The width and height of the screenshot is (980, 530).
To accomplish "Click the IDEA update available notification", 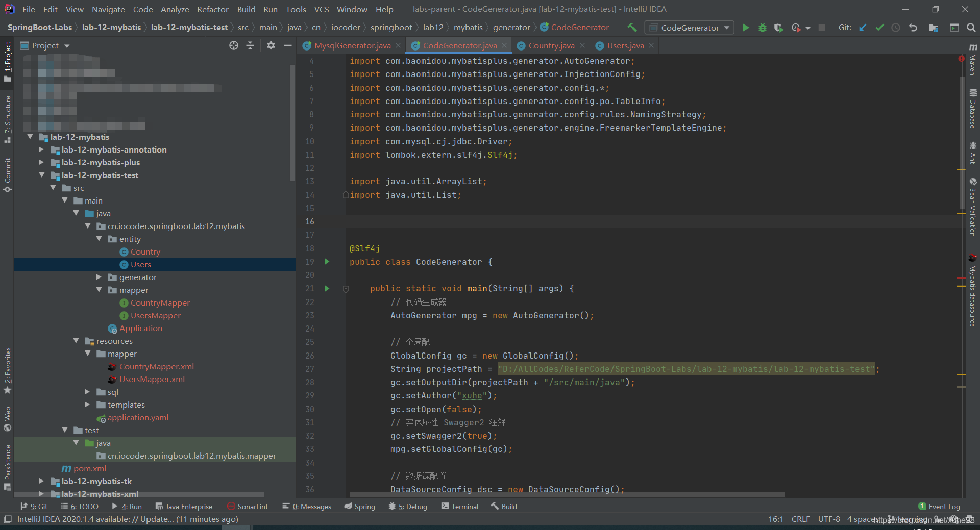I will [128, 519].
